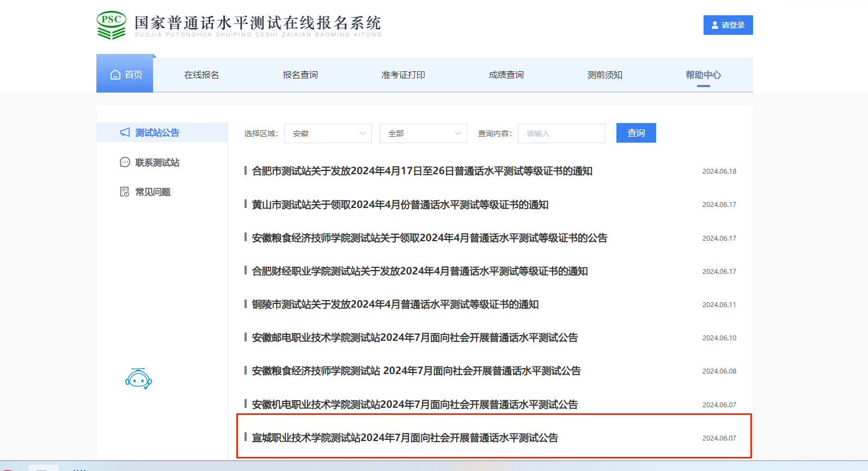
Task: Click the megaphone icon for 测试站公告
Action: coord(125,132)
